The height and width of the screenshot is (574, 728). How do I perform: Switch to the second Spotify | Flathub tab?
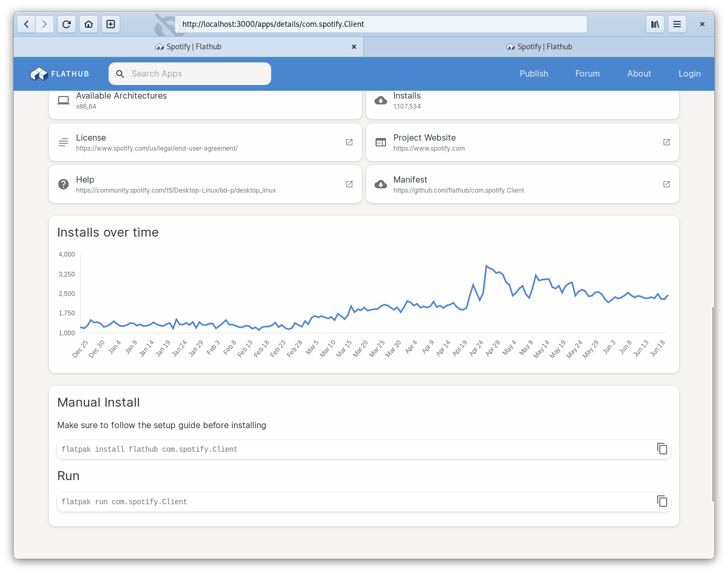(x=539, y=47)
